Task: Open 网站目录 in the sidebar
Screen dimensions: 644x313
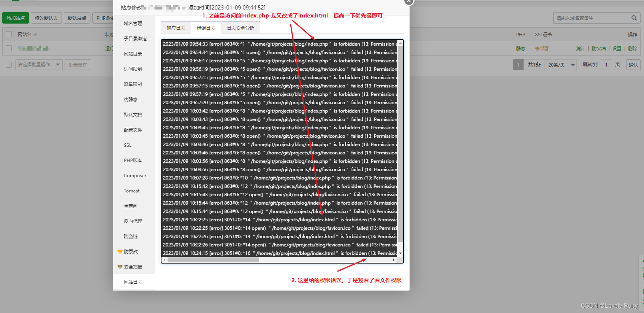Action: [133, 54]
